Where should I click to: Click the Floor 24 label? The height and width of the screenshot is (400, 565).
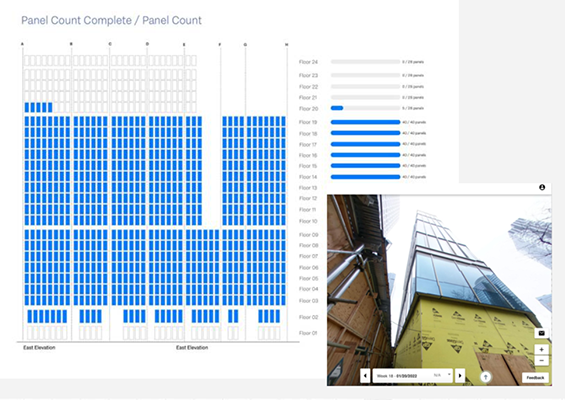tap(308, 62)
